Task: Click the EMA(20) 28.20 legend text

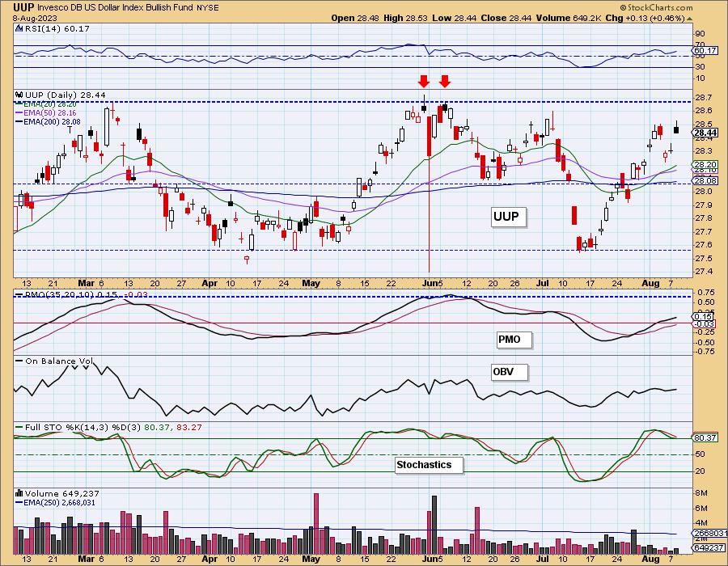Action: click(x=49, y=104)
